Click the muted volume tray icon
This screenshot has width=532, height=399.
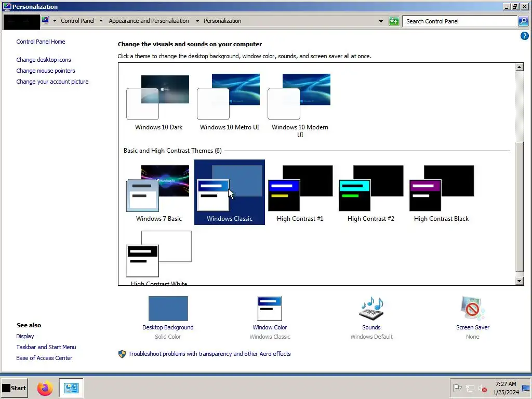pos(483,388)
